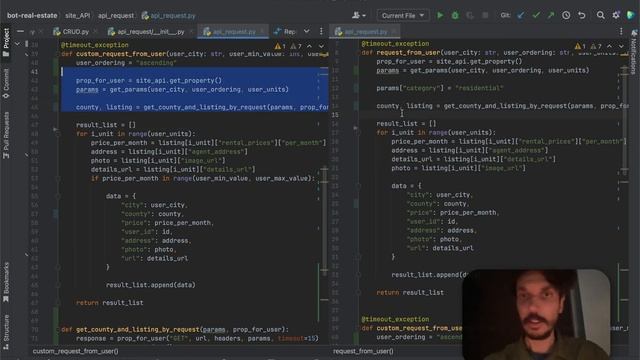Screen dimensions: 640x360
Task: Show Git history clock icon
Action: [566, 16]
